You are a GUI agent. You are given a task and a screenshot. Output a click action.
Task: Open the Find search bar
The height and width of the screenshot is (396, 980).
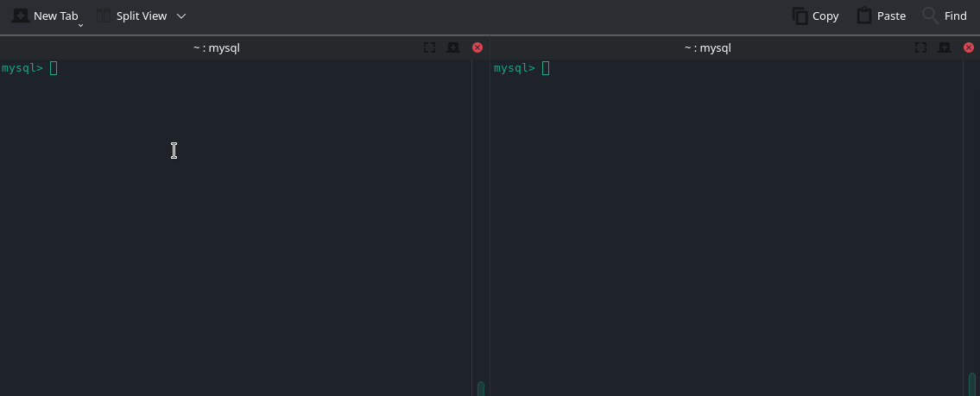945,16
